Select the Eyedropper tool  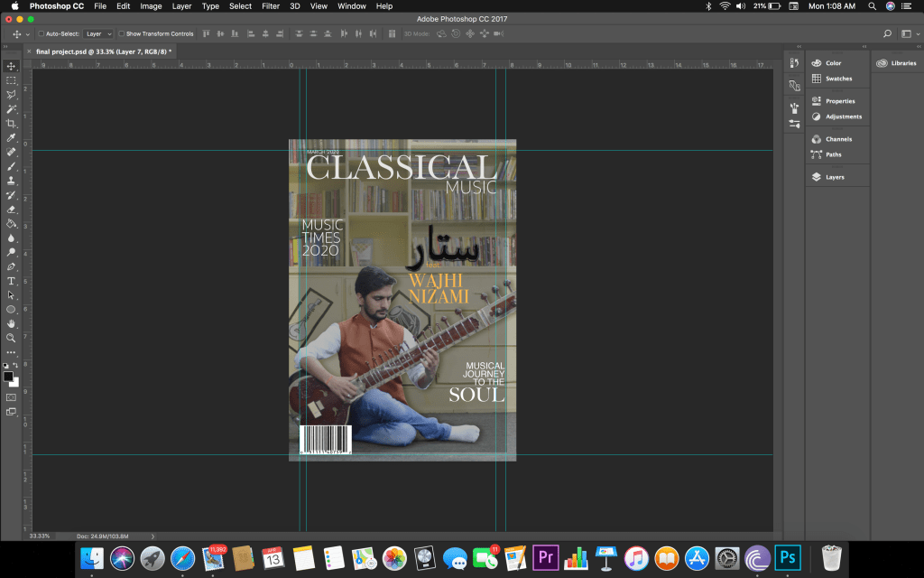click(12, 137)
